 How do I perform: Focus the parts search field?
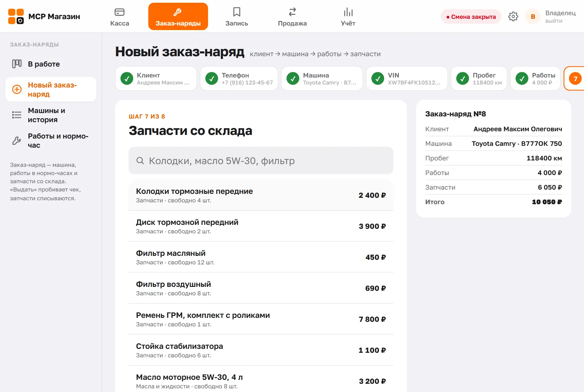tap(261, 160)
